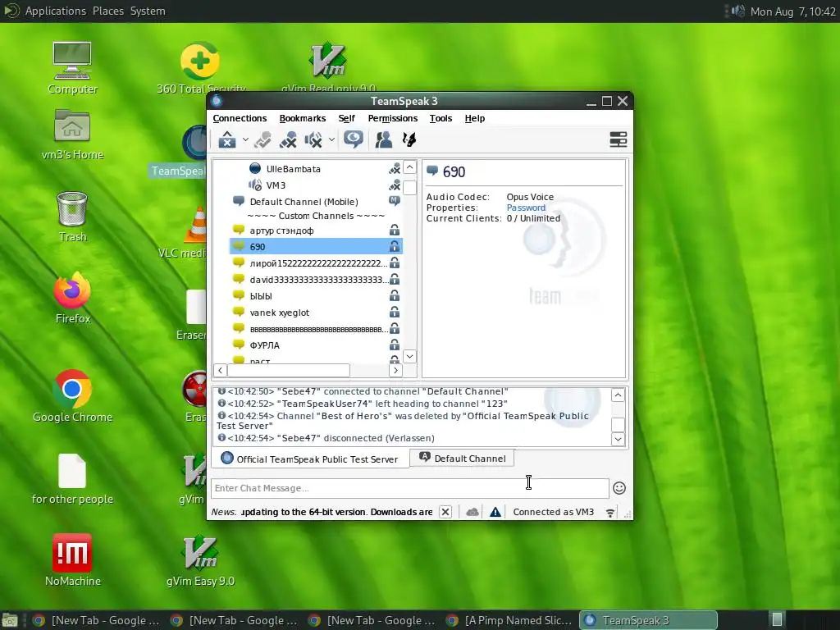Screen dimensions: 840x630
Task: Open the Help menu
Action: (x=475, y=118)
